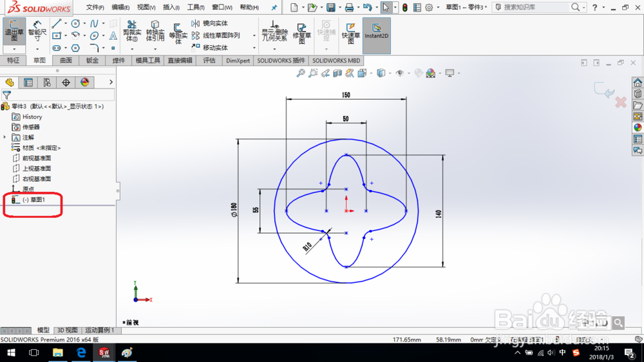Select the Point sketch tool
The width and height of the screenshot is (644, 362).
113,48
